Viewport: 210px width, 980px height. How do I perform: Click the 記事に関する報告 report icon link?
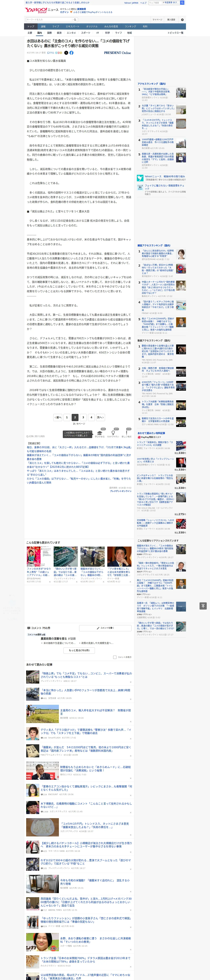(35, 436)
